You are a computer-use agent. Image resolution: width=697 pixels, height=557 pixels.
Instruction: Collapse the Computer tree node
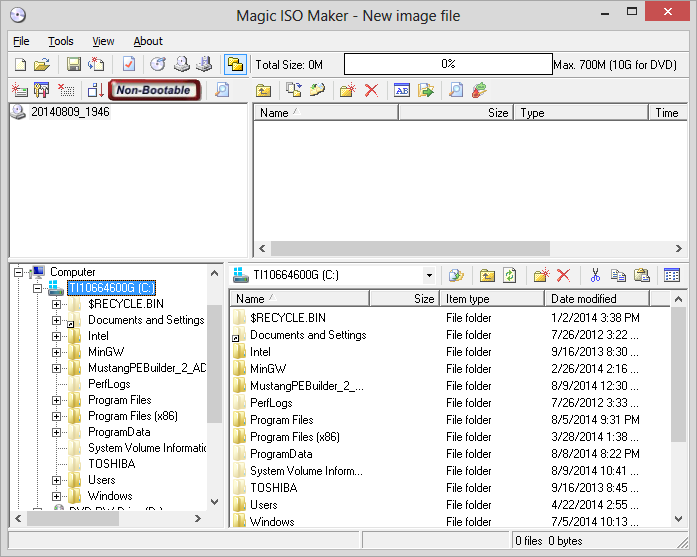tap(18, 272)
